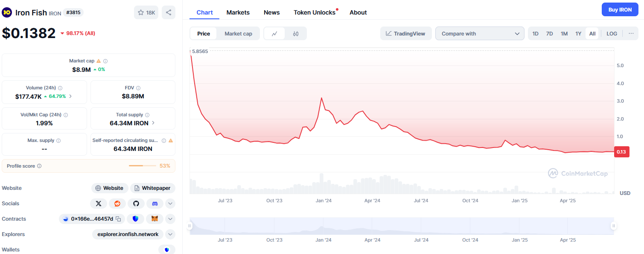This screenshot has height=254, width=644.
Task: Open the share icon next to the star
Action: (168, 12)
